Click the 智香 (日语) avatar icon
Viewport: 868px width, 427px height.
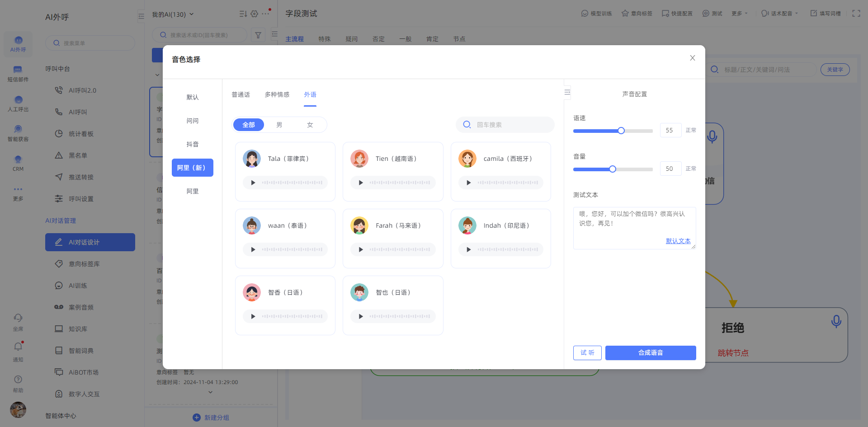[x=252, y=292]
